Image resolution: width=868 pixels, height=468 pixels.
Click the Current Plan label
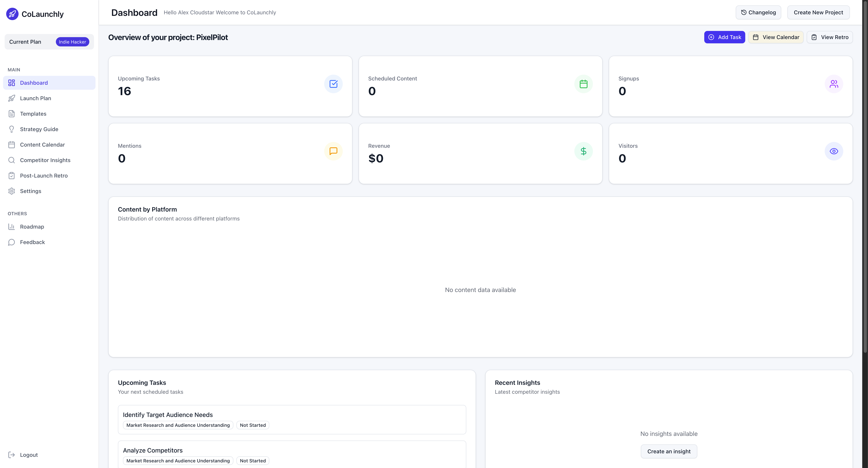click(25, 42)
